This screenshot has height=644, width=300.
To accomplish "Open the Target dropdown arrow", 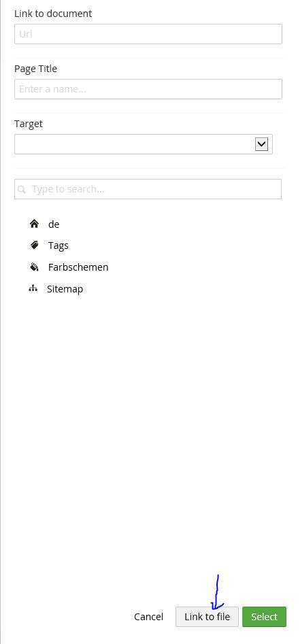I will point(261,144).
